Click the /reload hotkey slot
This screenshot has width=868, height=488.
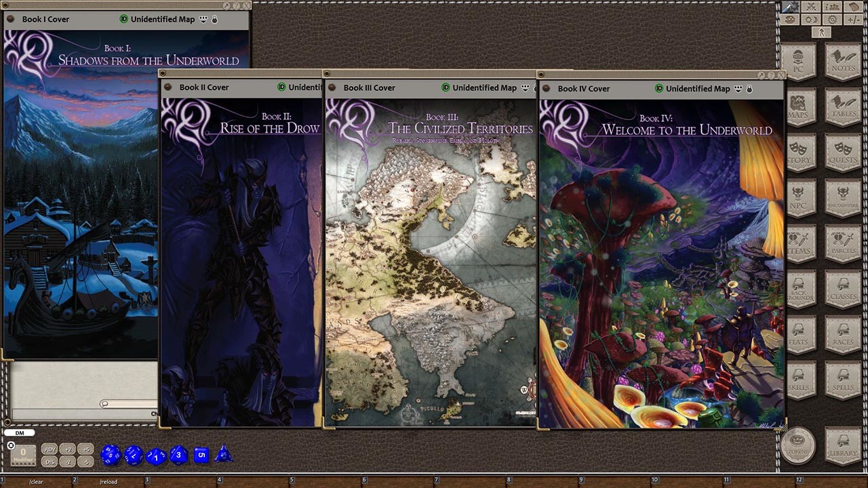tap(108, 482)
